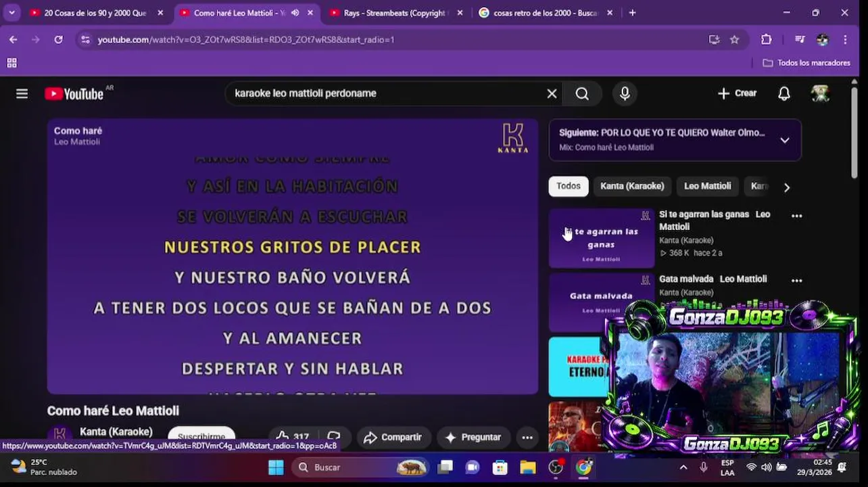The height and width of the screenshot is (487, 868).
Task: Click the install app icon in address bar
Action: pyautogui.click(x=714, y=40)
